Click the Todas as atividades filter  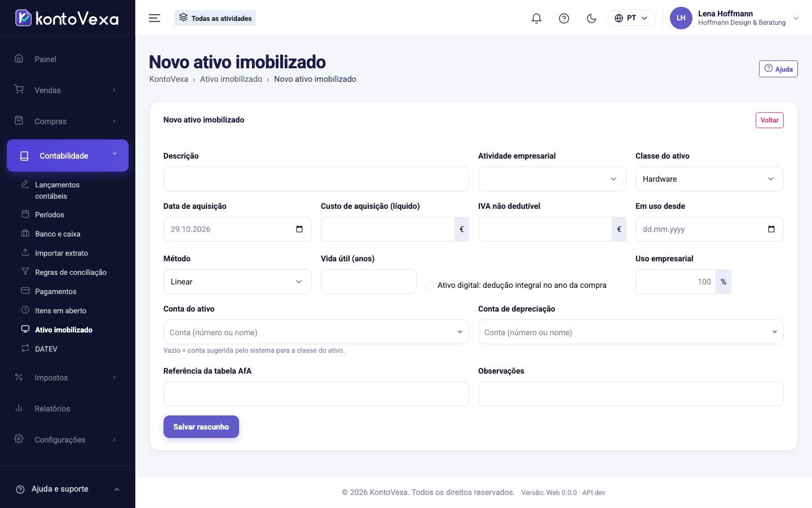point(215,18)
